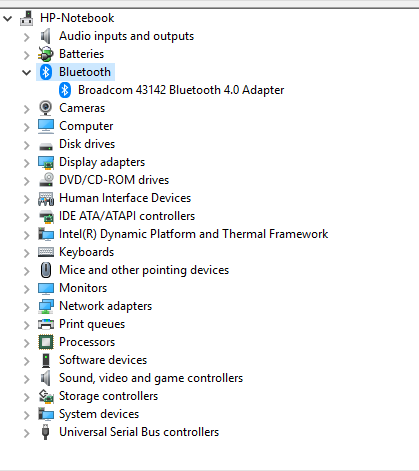The height and width of the screenshot is (471, 419).
Task: Expand Sound, video and game controllers
Action: [27, 379]
